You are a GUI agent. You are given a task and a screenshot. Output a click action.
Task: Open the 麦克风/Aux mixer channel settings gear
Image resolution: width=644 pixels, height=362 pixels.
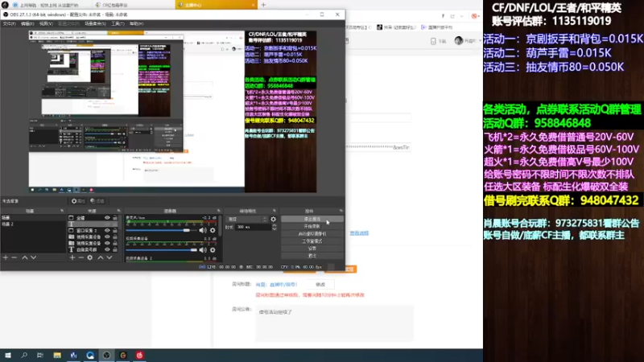[213, 230]
